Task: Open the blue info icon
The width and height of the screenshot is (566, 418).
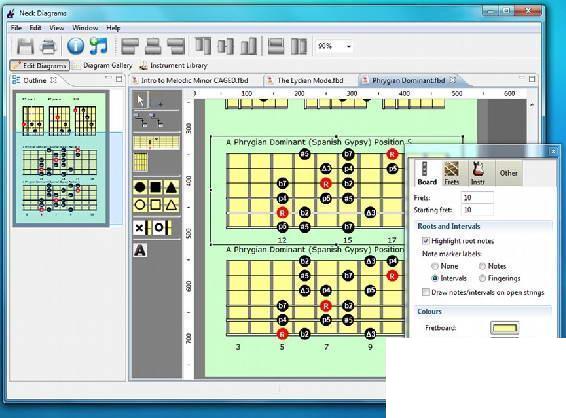Action: click(x=75, y=46)
